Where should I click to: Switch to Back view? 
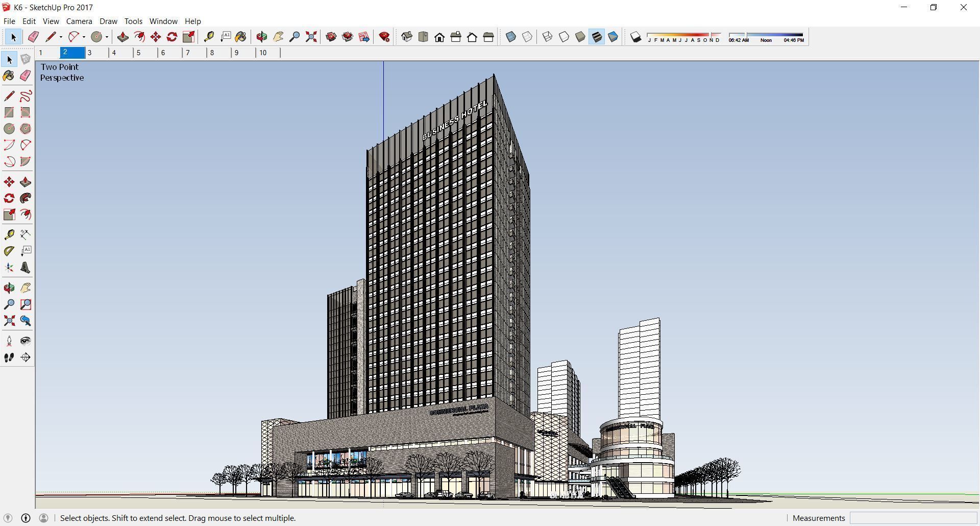coord(472,37)
